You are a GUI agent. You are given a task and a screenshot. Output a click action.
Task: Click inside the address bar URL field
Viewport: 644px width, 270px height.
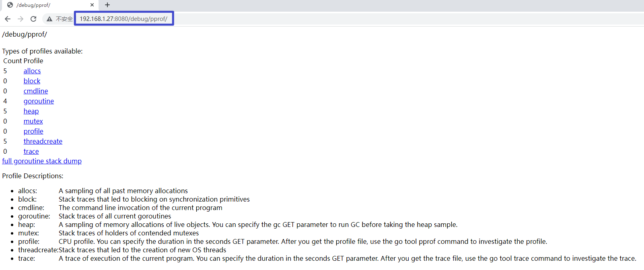123,18
